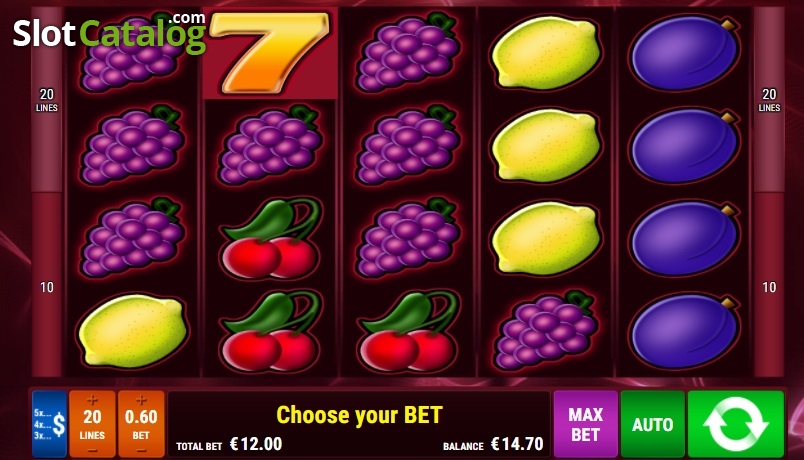Click the golden 7 symbol
Image resolution: width=804 pixels, height=460 pixels.
click(270, 53)
